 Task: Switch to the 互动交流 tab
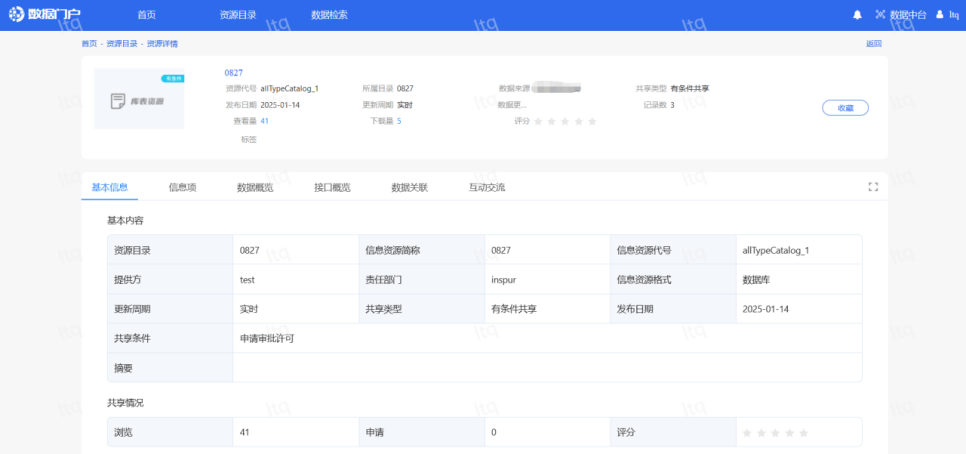click(487, 187)
